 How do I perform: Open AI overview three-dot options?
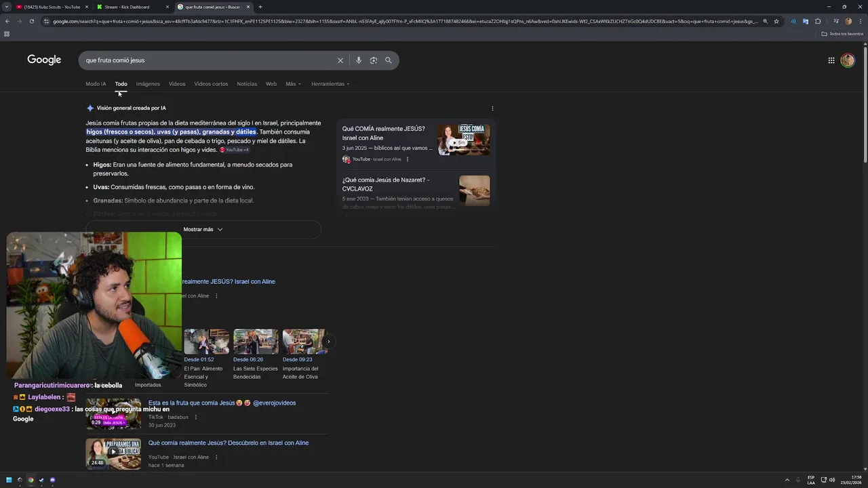(492, 108)
